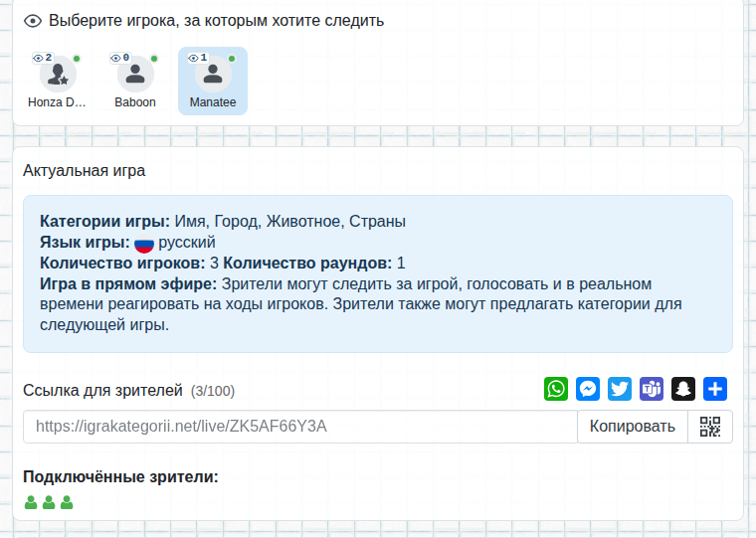Click the Актуальная игра heading

(x=84, y=171)
